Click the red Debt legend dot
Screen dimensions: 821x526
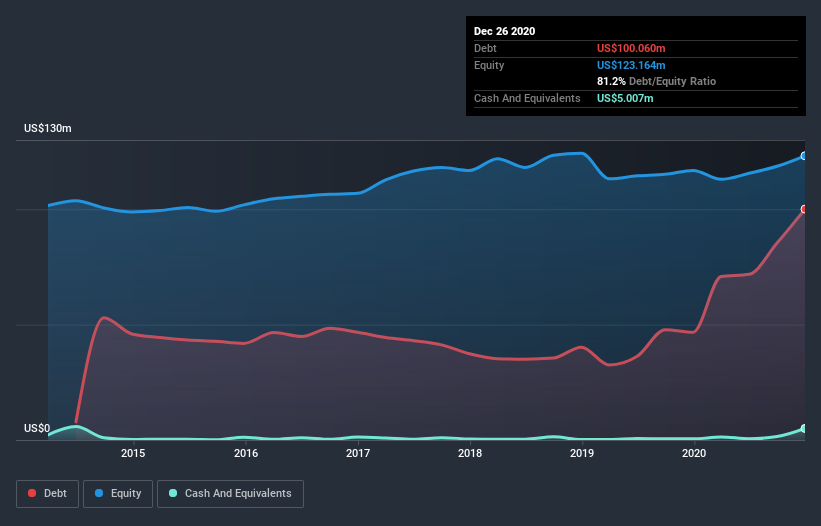pyautogui.click(x=32, y=493)
